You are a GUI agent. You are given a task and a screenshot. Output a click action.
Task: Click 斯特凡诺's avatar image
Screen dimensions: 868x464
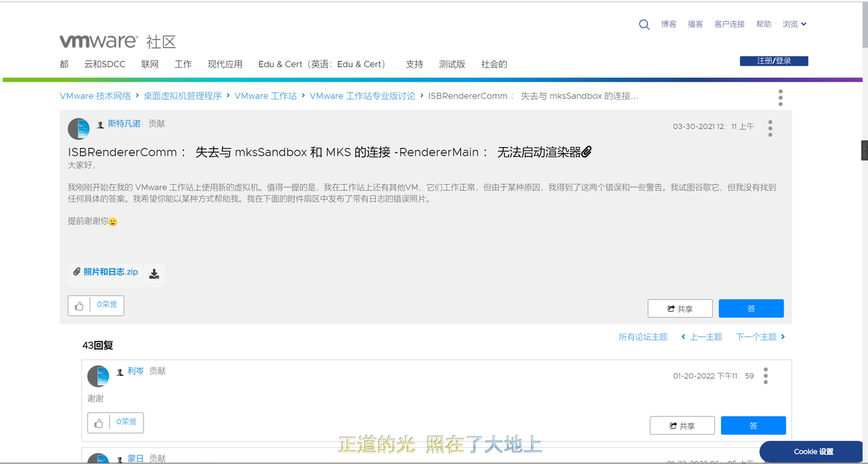(79, 129)
